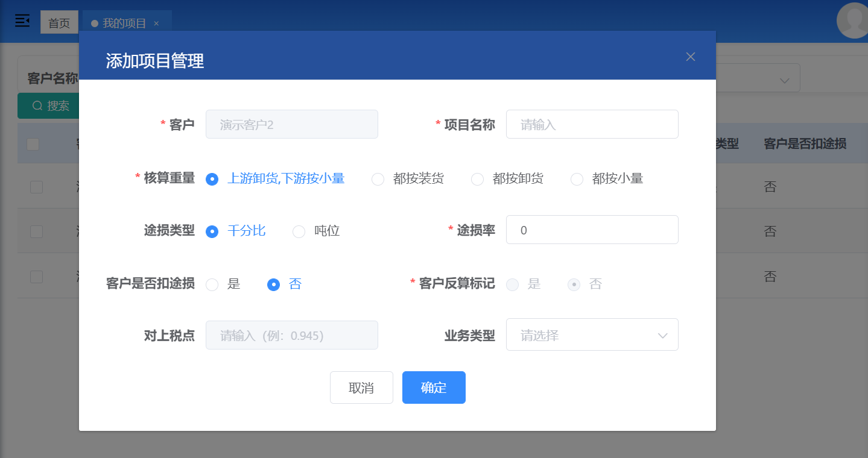
Task: Select 否 for 客户反算标记
Action: 585,284
